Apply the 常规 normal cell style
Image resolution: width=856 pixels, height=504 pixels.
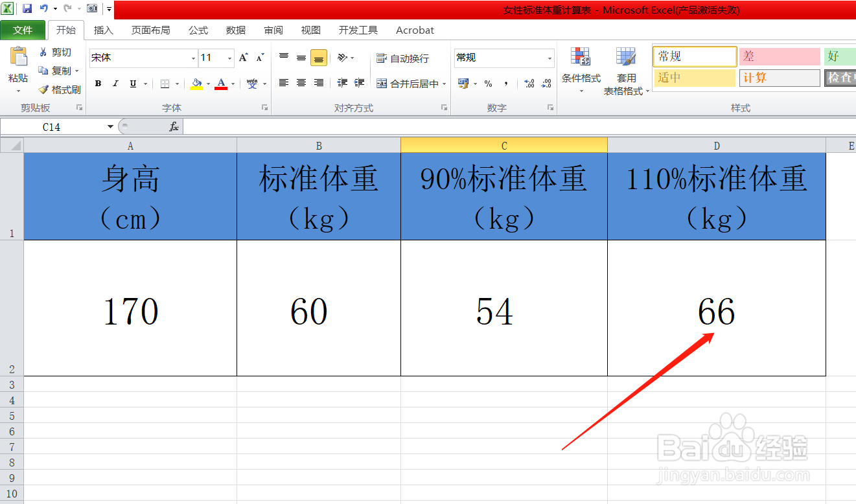695,56
